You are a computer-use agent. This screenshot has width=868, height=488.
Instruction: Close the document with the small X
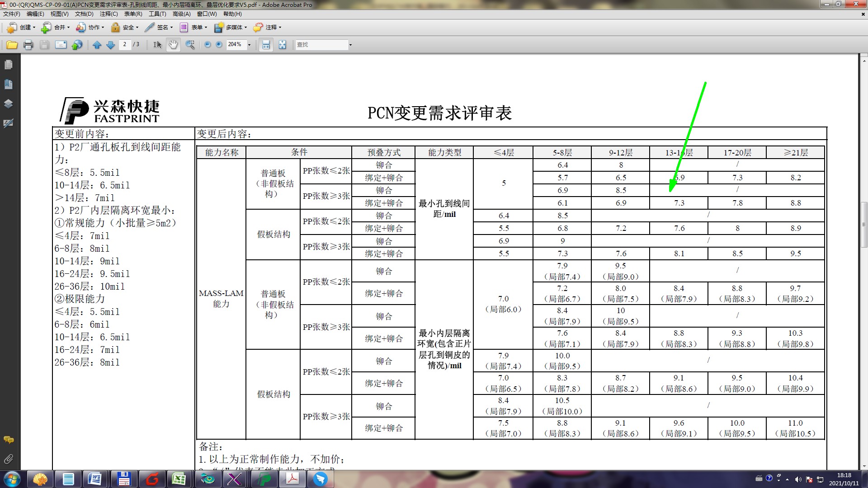(863, 14)
